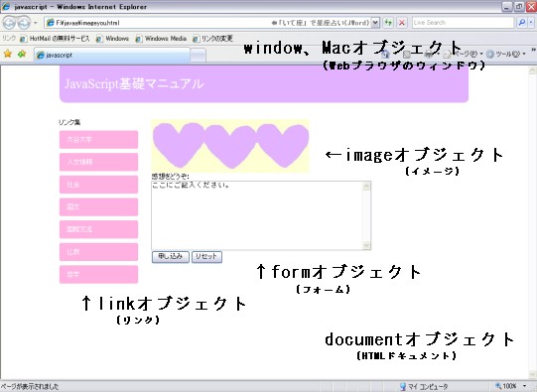Click the リセット reset button
Screen dimensions: 537x392
coord(206,256)
